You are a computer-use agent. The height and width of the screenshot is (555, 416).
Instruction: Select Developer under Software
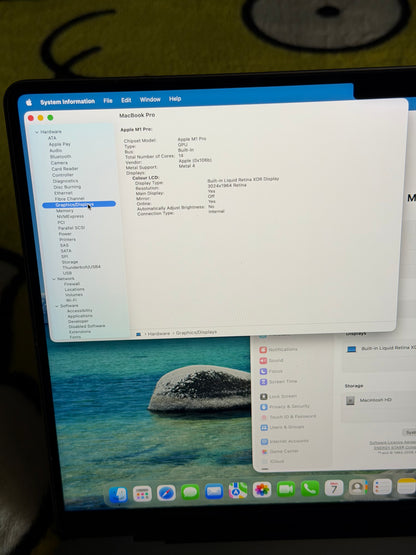(78, 321)
